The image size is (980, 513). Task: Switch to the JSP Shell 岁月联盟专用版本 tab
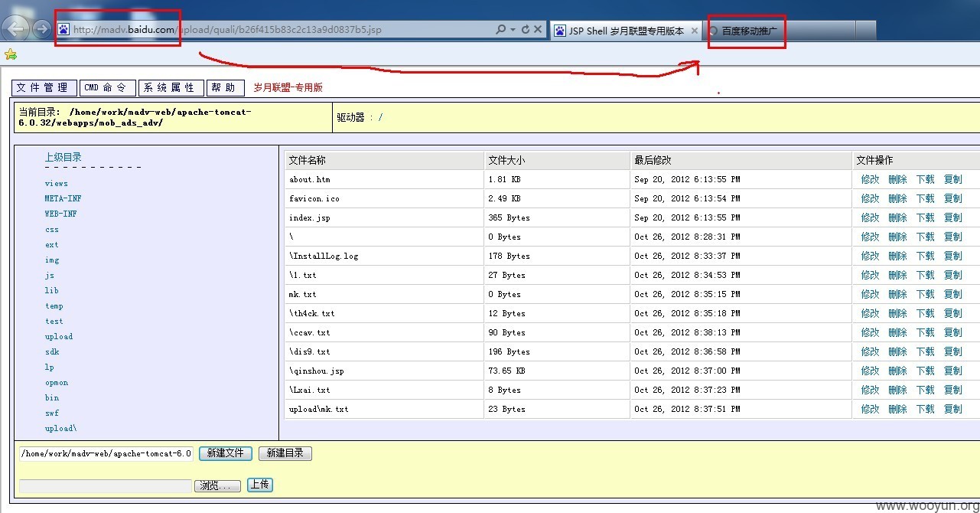[626, 31]
